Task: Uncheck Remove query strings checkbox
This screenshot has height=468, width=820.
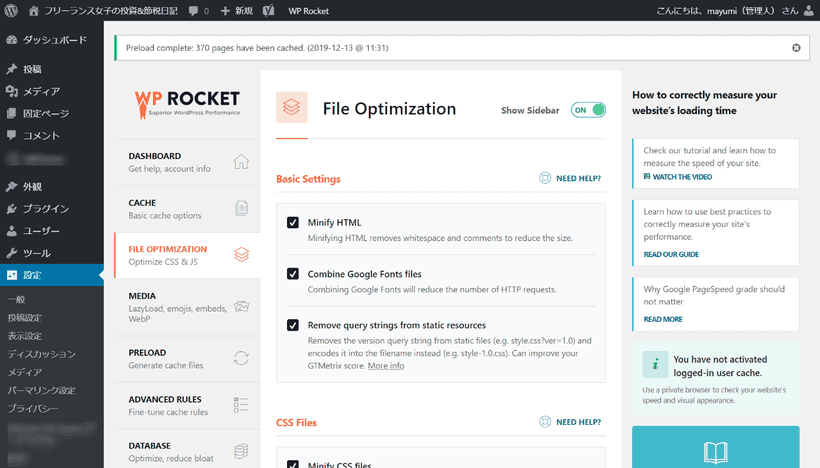Action: [293, 325]
